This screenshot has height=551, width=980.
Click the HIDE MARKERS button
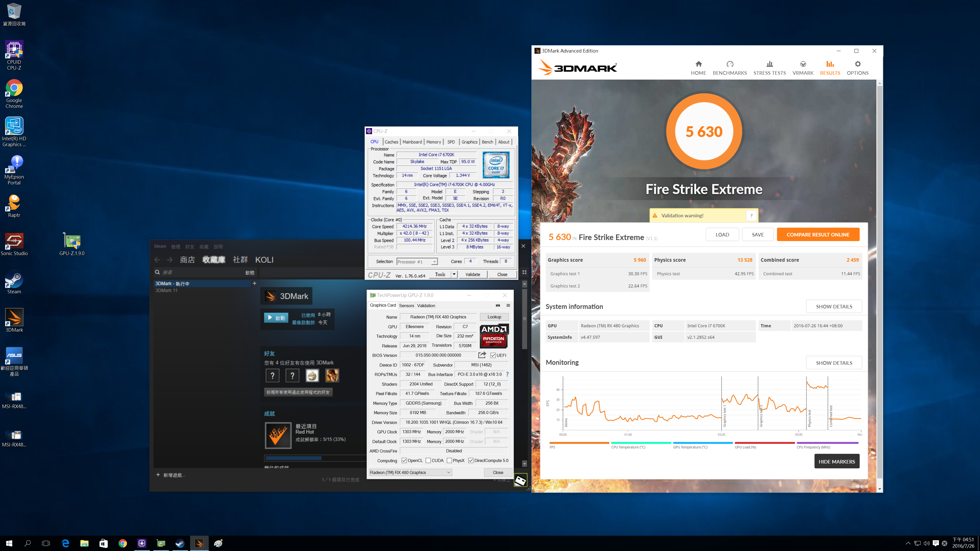[837, 461]
